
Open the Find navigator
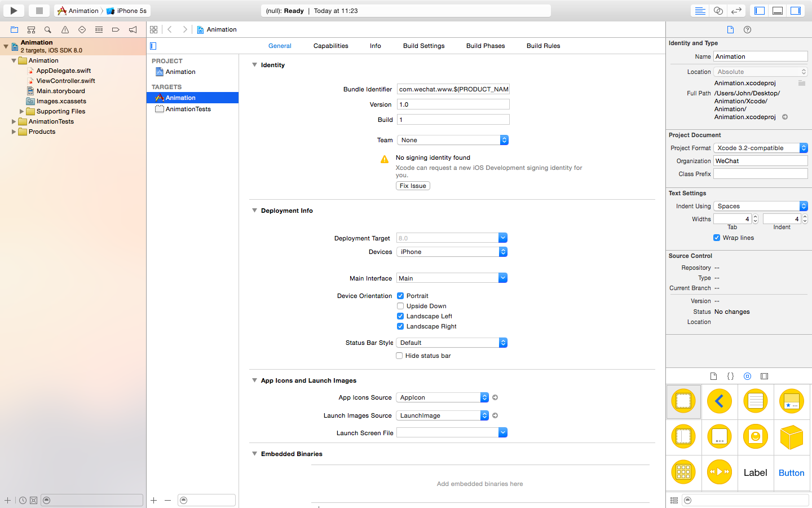pyautogui.click(x=47, y=29)
